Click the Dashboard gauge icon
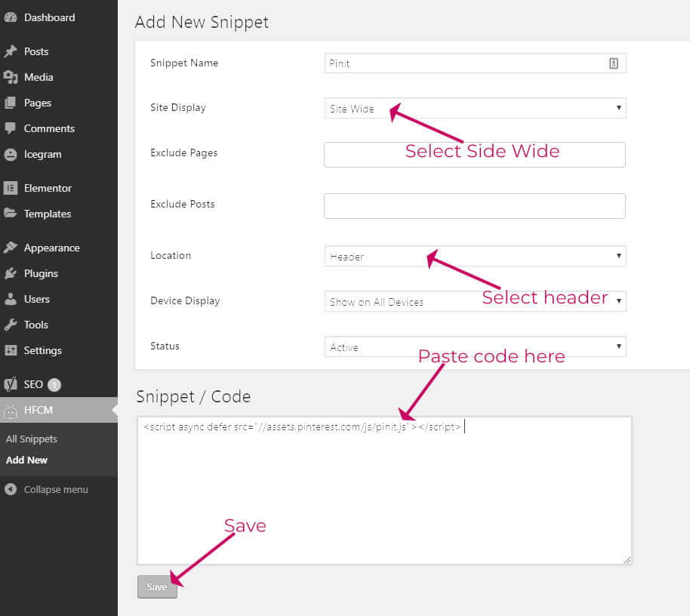This screenshot has height=616, width=690. pyautogui.click(x=11, y=17)
